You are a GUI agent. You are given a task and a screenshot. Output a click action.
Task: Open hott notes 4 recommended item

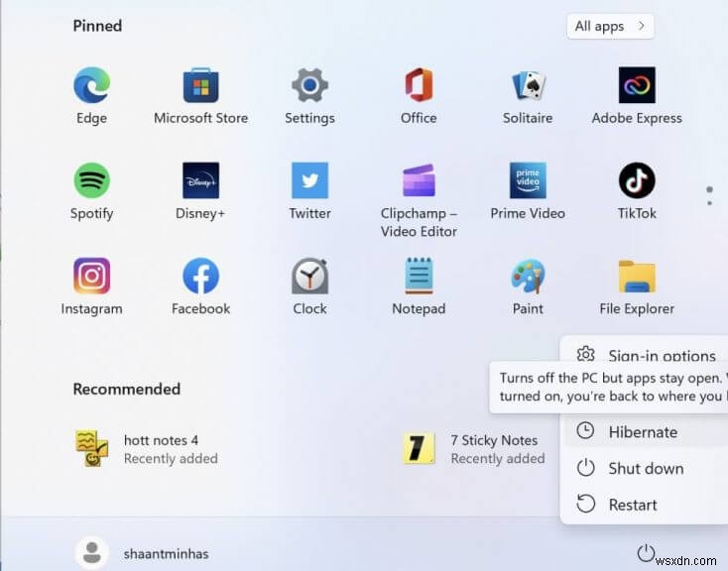pos(146,448)
